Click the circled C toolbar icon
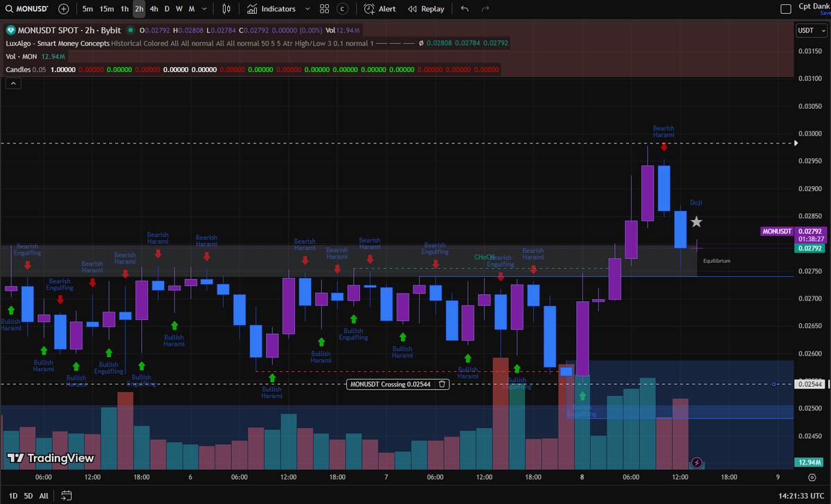The width and height of the screenshot is (831, 504). pyautogui.click(x=343, y=9)
